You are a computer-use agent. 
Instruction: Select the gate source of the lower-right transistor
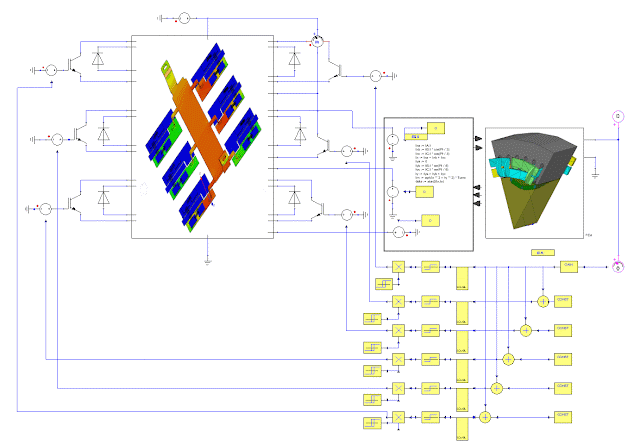[347, 214]
